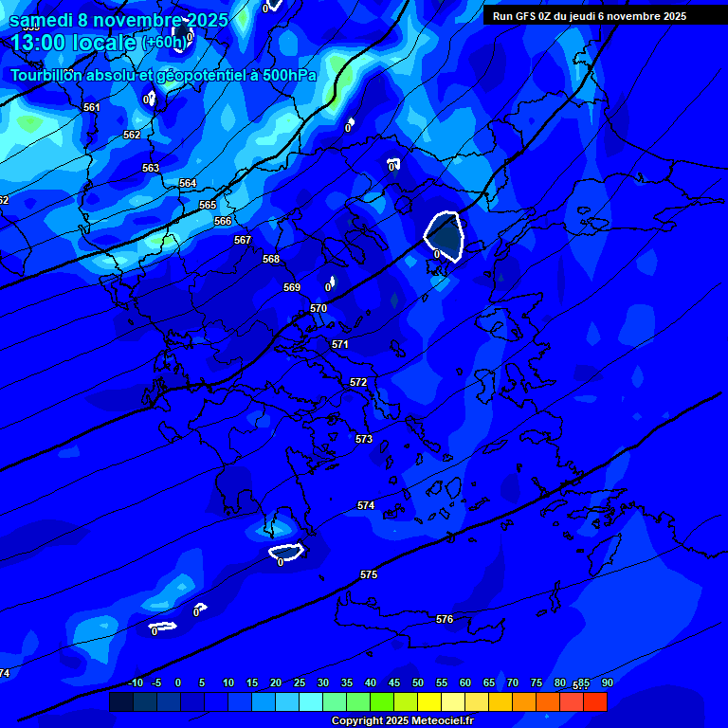Click the 568 contour label
Screen dimensions: 728x728
coord(271,259)
